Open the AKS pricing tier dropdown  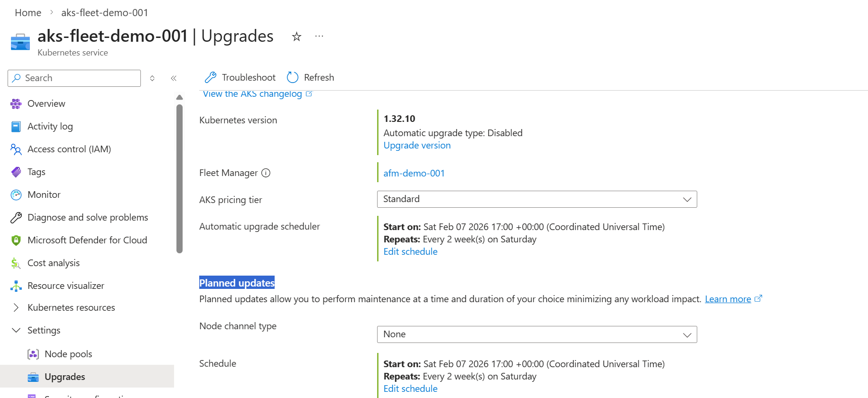(x=537, y=199)
